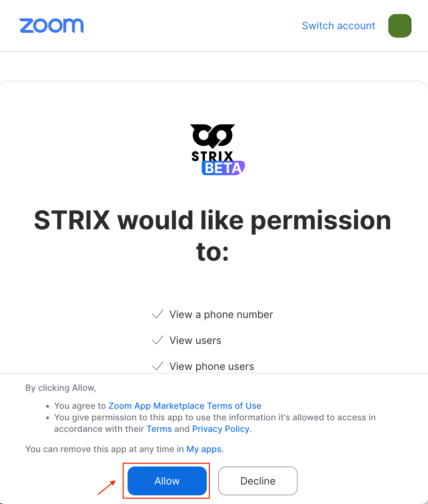Allow STRIX the requested permissions
Image resolution: width=428 pixels, height=504 pixels.
[167, 481]
